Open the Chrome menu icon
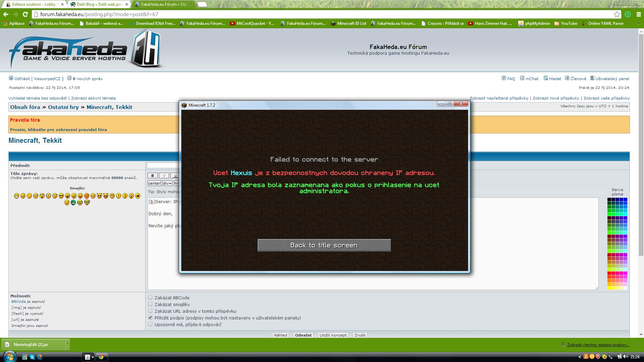644x362 pixels. pos(638,14)
